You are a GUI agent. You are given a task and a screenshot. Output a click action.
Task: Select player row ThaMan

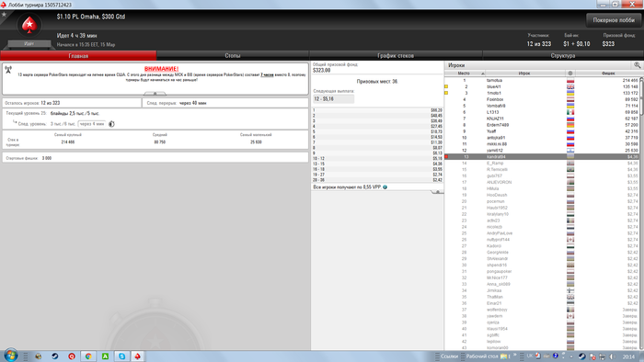pyautogui.click(x=541, y=297)
